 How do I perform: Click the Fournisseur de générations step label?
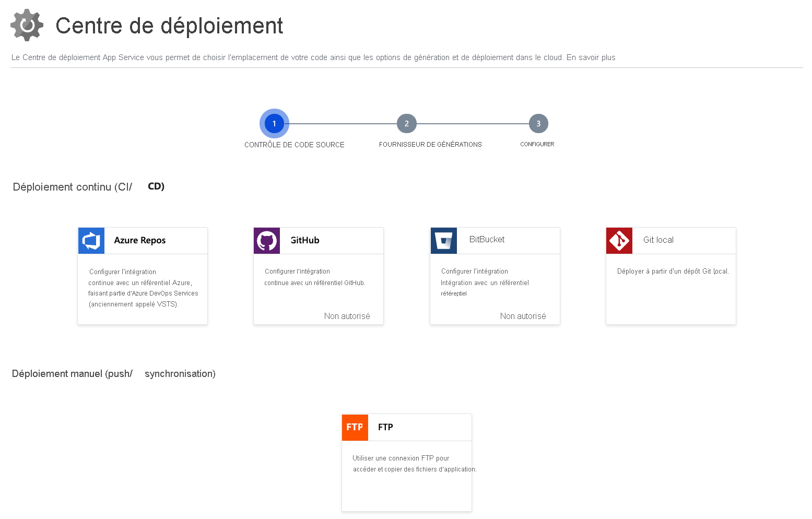point(430,145)
